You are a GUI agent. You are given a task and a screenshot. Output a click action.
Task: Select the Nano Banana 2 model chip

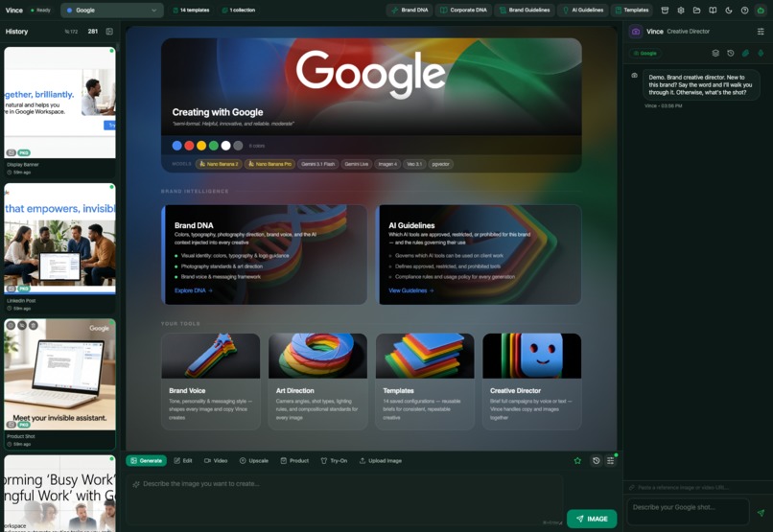pos(219,164)
